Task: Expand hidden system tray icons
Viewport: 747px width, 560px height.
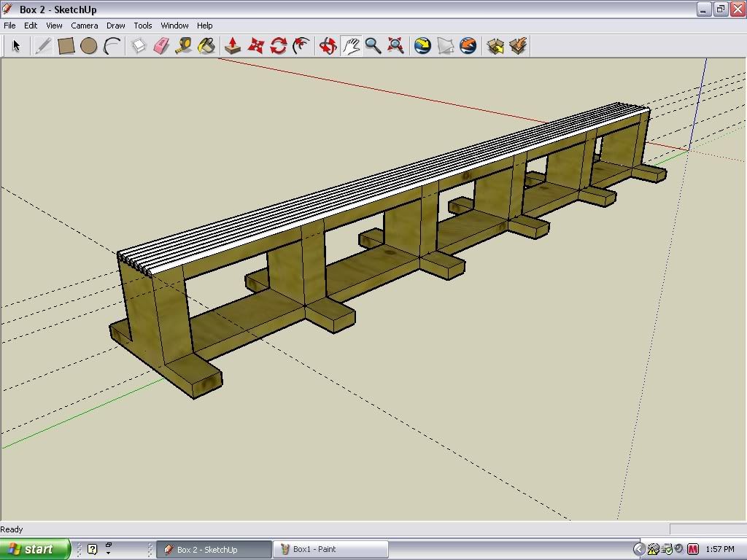Action: (x=639, y=549)
